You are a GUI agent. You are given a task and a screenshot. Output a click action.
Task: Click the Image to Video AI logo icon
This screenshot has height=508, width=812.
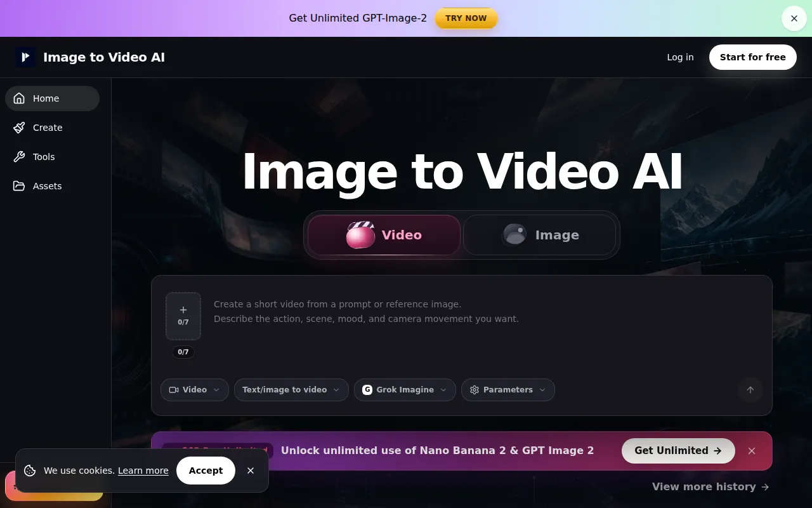tap(25, 57)
